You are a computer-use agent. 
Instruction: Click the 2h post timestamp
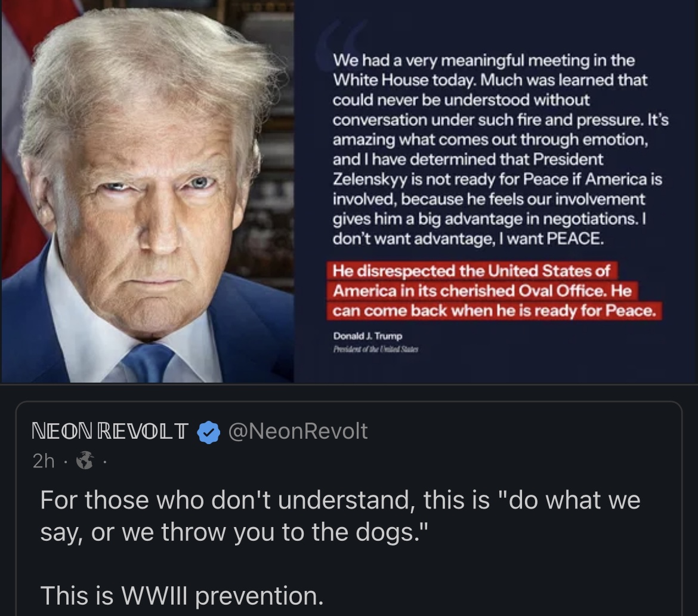(x=43, y=461)
